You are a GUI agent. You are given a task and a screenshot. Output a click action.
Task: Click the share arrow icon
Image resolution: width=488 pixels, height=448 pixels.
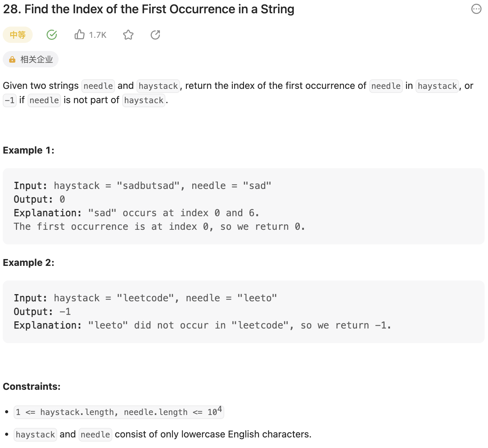[x=155, y=35]
